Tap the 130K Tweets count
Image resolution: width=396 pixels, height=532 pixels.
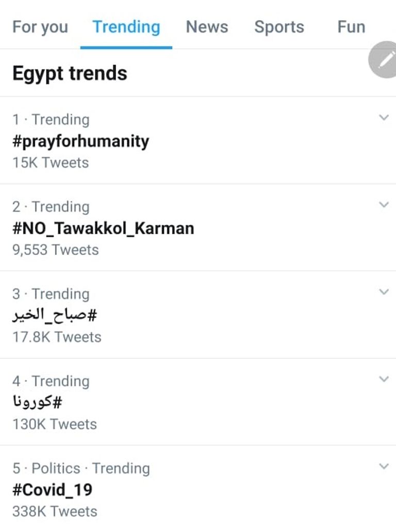(x=55, y=424)
